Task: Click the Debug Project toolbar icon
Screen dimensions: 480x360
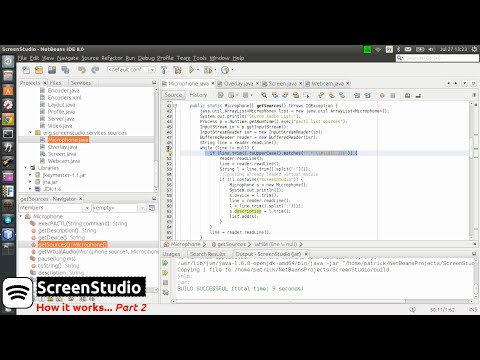Action: [208, 70]
